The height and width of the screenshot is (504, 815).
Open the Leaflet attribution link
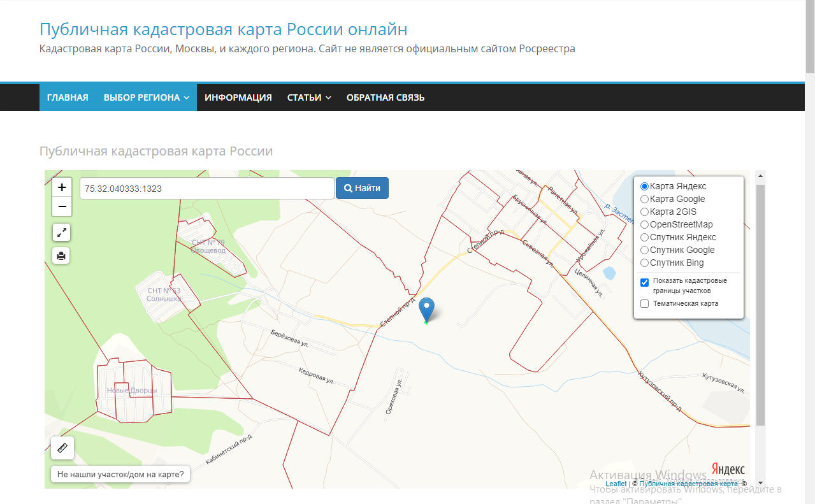(x=616, y=484)
